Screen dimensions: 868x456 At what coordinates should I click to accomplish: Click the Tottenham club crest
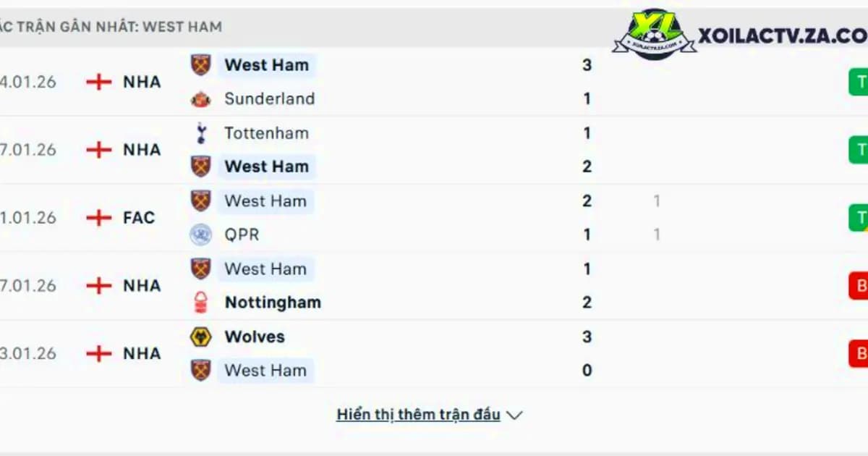tap(200, 133)
